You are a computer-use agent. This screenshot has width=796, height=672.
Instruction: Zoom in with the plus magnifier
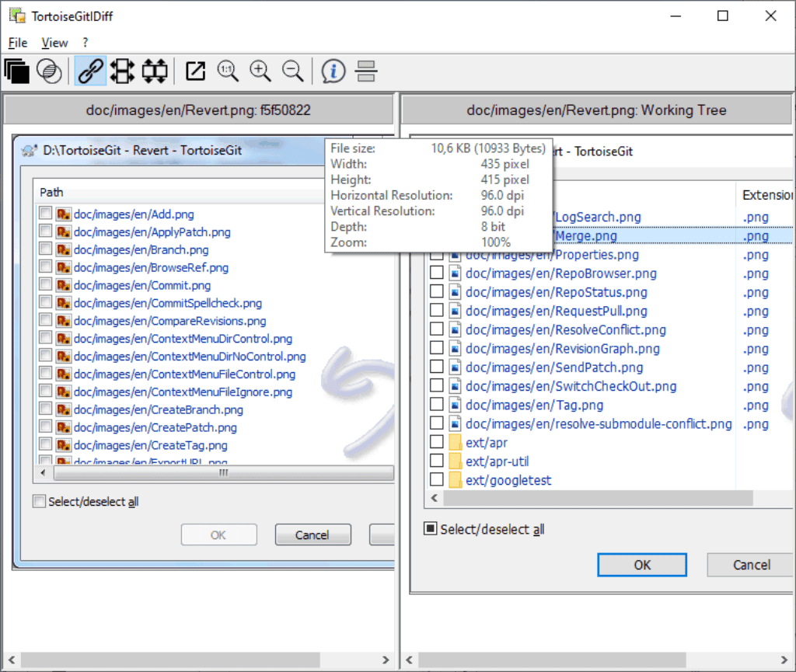260,71
